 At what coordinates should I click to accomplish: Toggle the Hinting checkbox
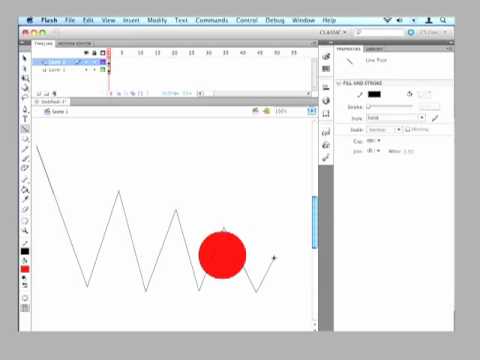[407, 130]
